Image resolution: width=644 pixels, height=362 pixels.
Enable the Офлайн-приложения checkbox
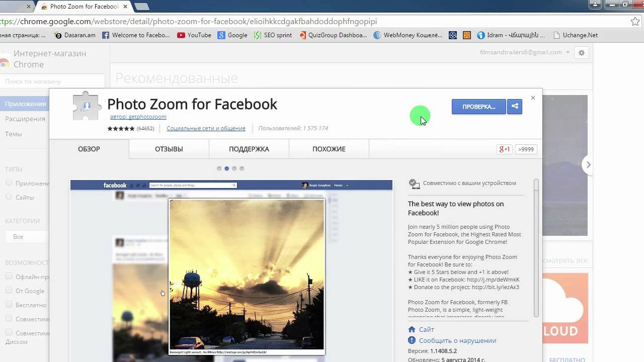point(9,276)
